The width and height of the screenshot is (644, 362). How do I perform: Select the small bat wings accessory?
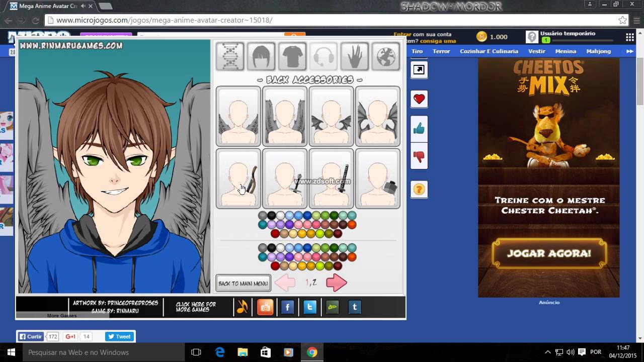point(331,116)
